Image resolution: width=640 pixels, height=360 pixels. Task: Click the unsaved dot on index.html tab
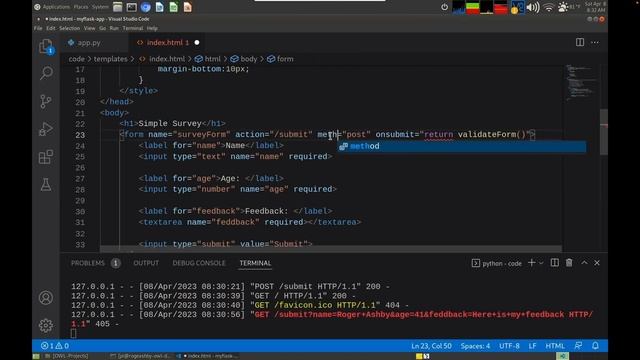pos(197,42)
